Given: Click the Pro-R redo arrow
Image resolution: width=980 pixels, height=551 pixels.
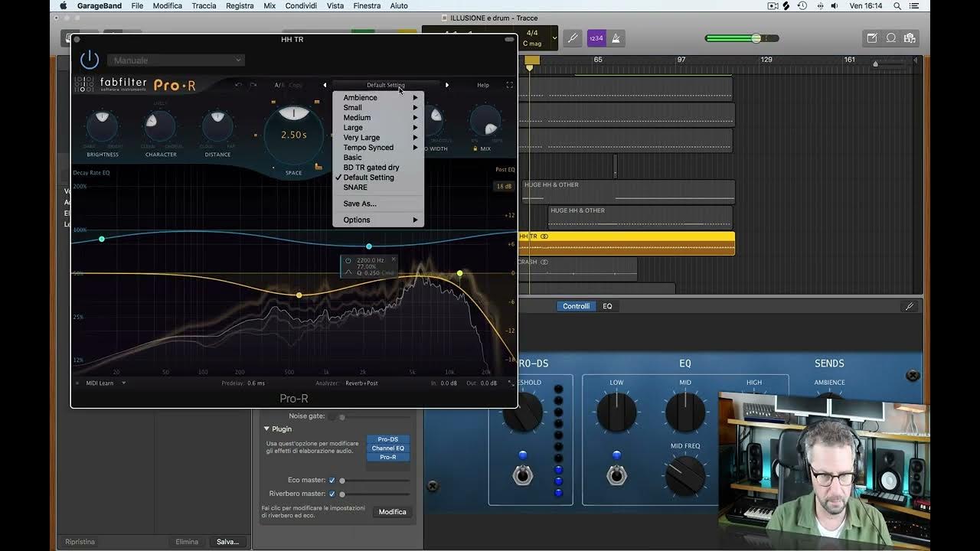Looking at the screenshot, I should click(x=253, y=85).
